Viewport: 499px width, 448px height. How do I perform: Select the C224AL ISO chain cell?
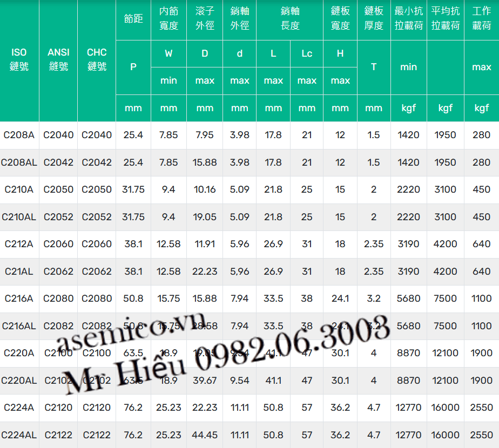19,435
